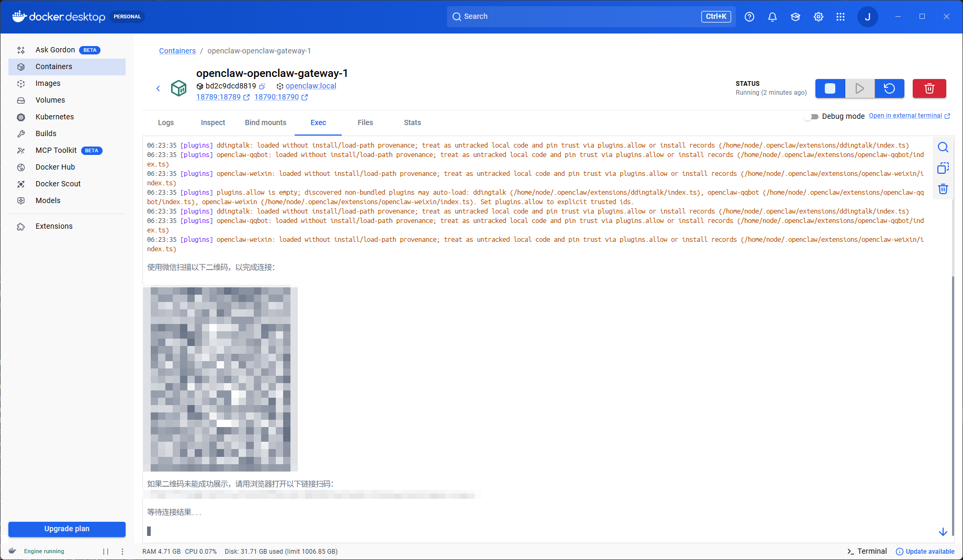The width and height of the screenshot is (963, 560).
Task: Switch to the Bind mounts tab
Action: click(266, 122)
